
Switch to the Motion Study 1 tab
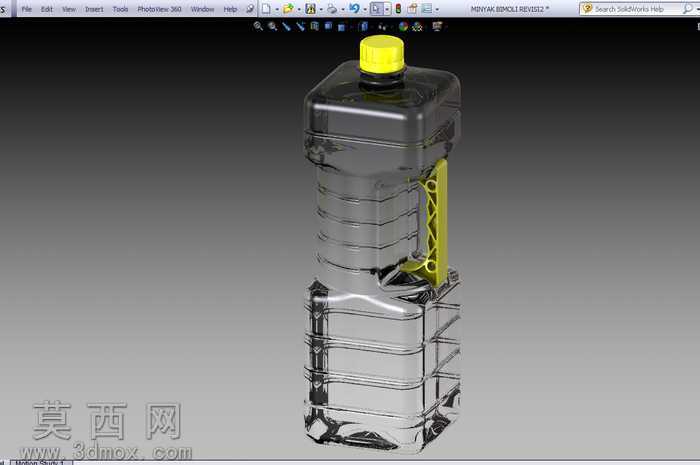40,462
